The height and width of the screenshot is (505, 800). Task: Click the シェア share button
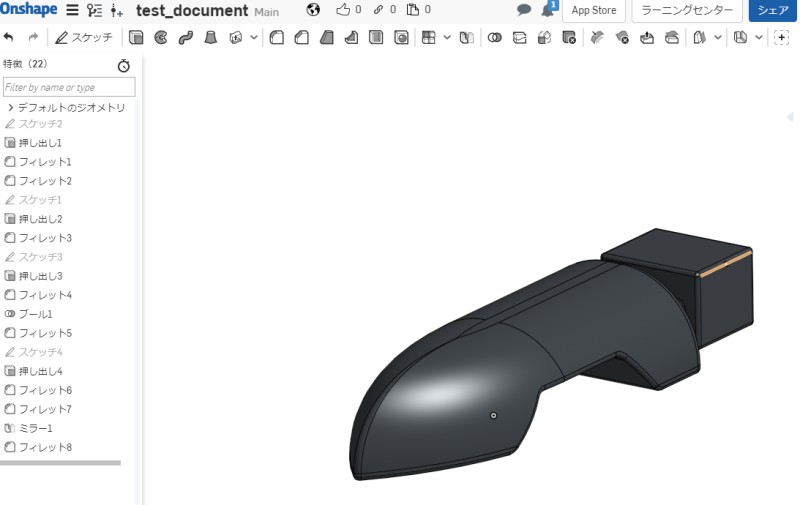pos(772,10)
